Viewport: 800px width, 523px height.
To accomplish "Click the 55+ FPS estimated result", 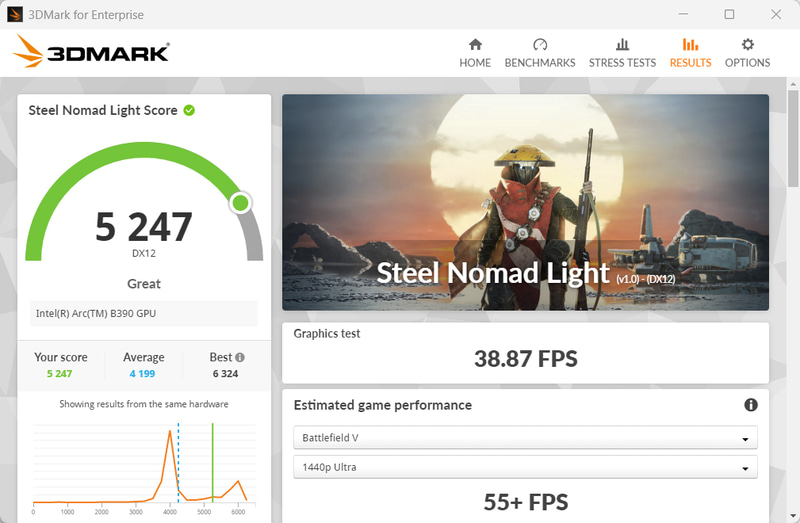I will (x=526, y=502).
